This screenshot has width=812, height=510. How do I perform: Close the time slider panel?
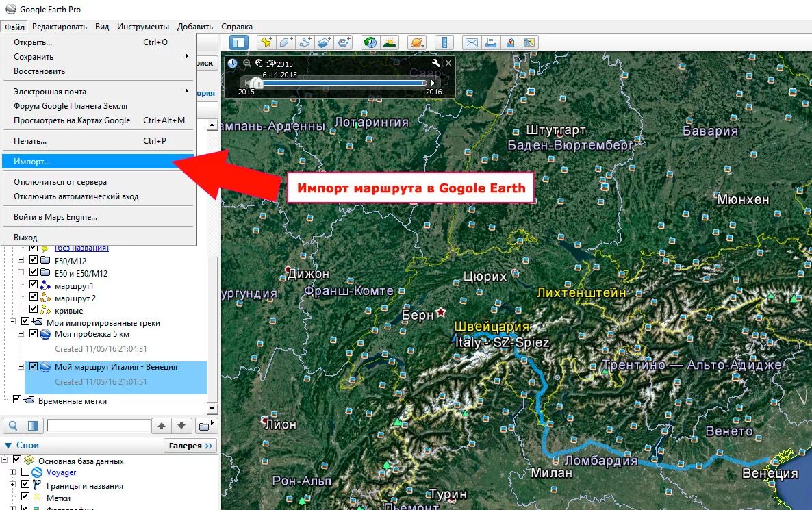click(x=448, y=63)
